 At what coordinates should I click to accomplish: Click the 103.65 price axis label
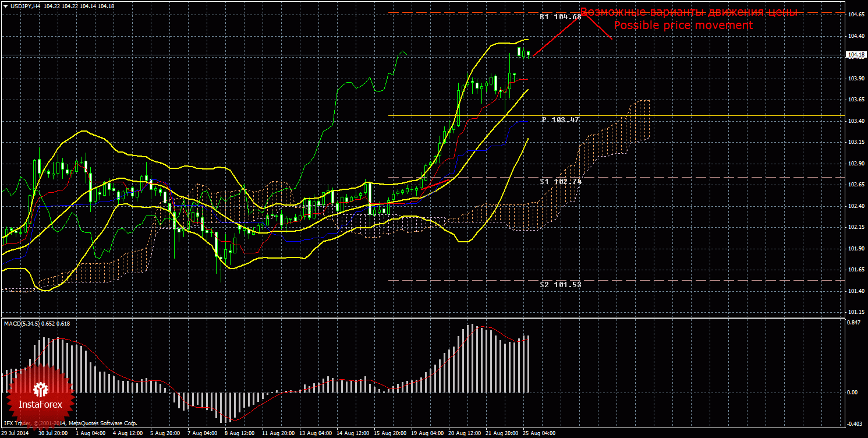(856, 100)
